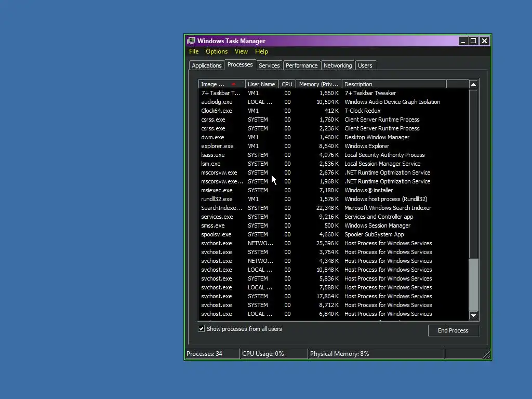Select the lsm.exe process
Image resolution: width=532 pixels, height=399 pixels.
333,164
